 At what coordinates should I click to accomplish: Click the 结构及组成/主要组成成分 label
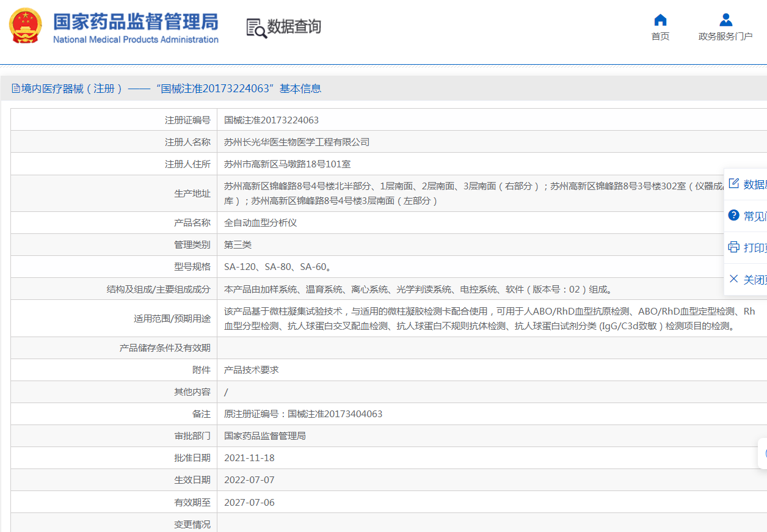pos(159,289)
